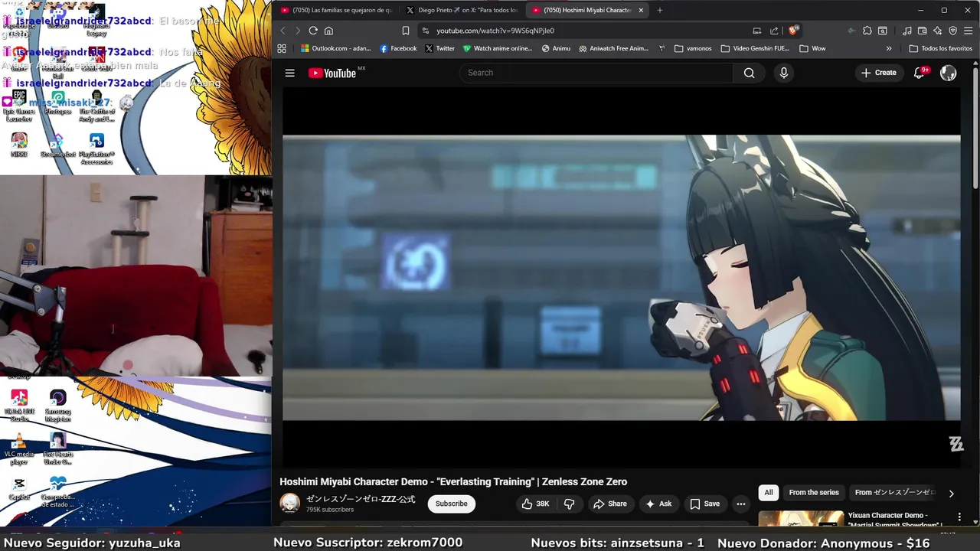Open the Todos los favoritos folder
The height and width of the screenshot is (551, 980).
pyautogui.click(x=941, y=48)
